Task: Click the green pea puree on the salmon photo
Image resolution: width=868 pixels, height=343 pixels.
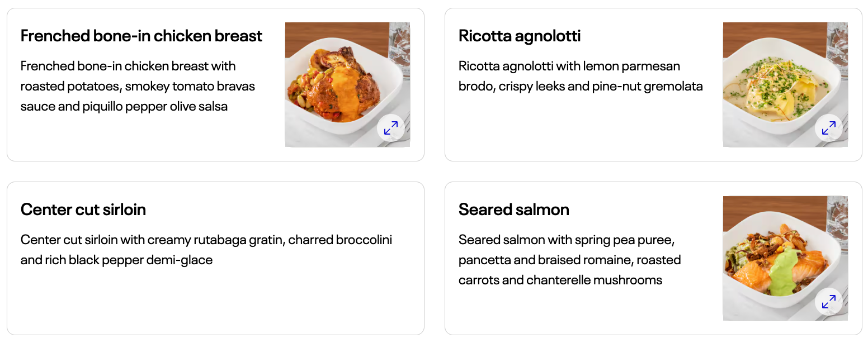Action: pos(785,271)
